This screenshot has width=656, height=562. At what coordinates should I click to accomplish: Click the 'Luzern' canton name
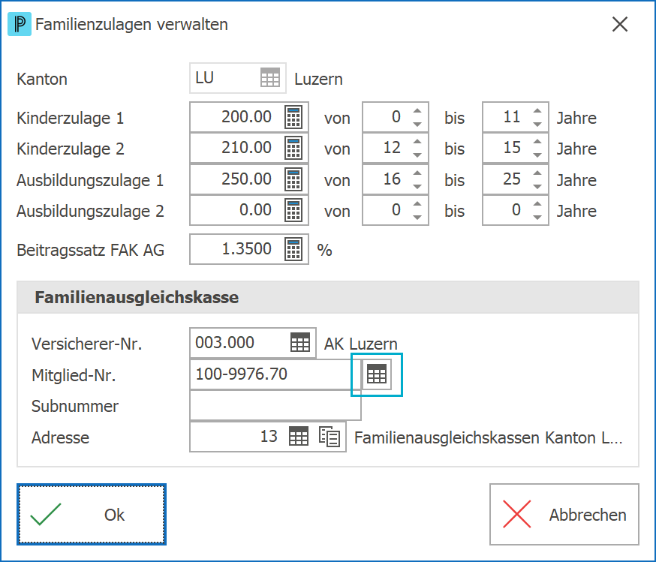pos(318,79)
